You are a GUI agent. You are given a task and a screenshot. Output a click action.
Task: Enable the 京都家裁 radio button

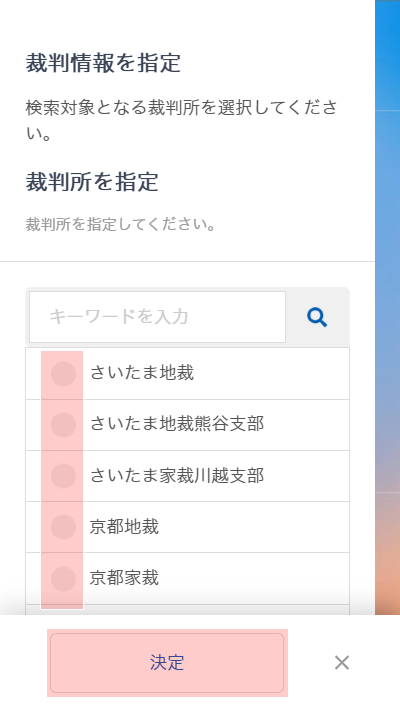point(63,578)
